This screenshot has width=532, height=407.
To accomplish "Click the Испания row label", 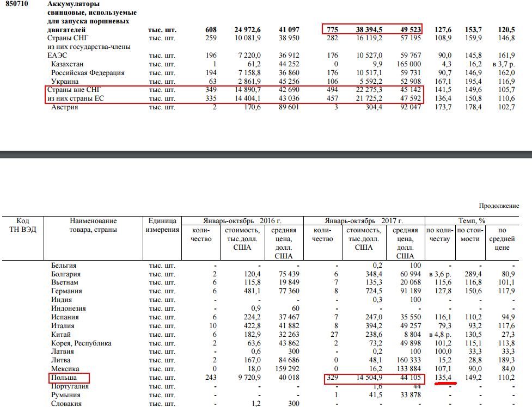I will (x=65, y=317).
